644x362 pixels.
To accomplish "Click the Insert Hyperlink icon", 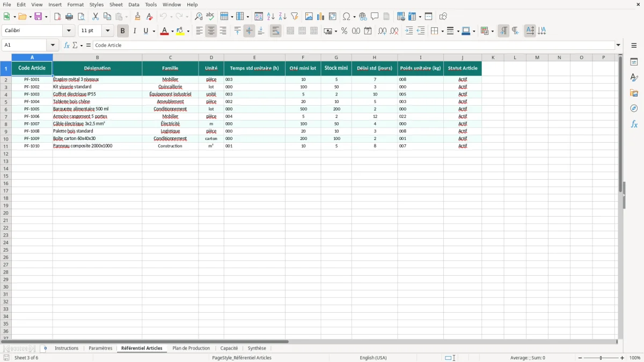I will 363,17.
